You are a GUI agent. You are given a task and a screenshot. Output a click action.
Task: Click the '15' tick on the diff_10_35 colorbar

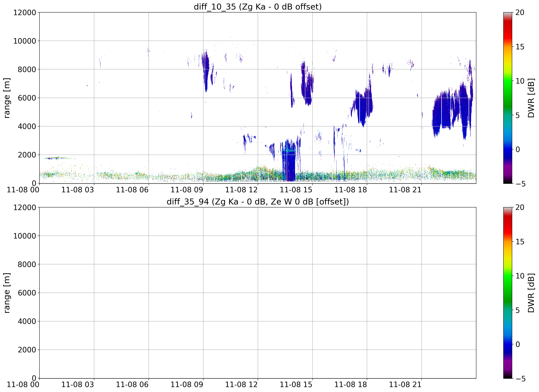[520, 47]
